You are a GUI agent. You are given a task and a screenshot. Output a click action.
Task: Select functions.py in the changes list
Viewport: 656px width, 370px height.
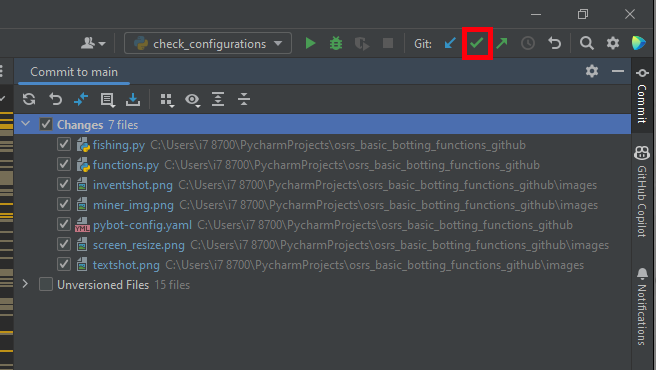coord(126,165)
